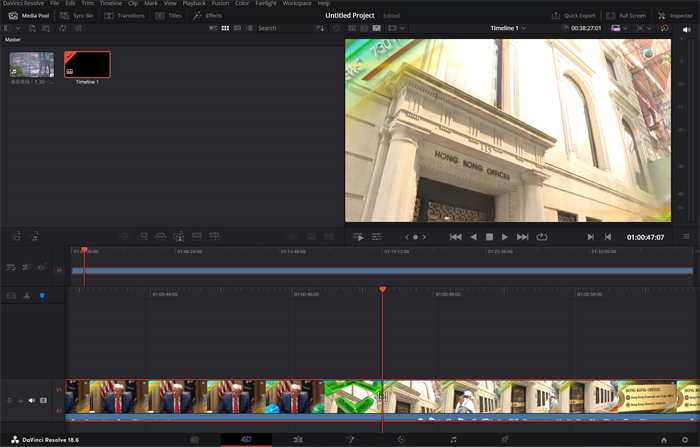This screenshot has height=447, width=700.
Task: Play the timeline in reverse
Action: pyautogui.click(x=474, y=237)
